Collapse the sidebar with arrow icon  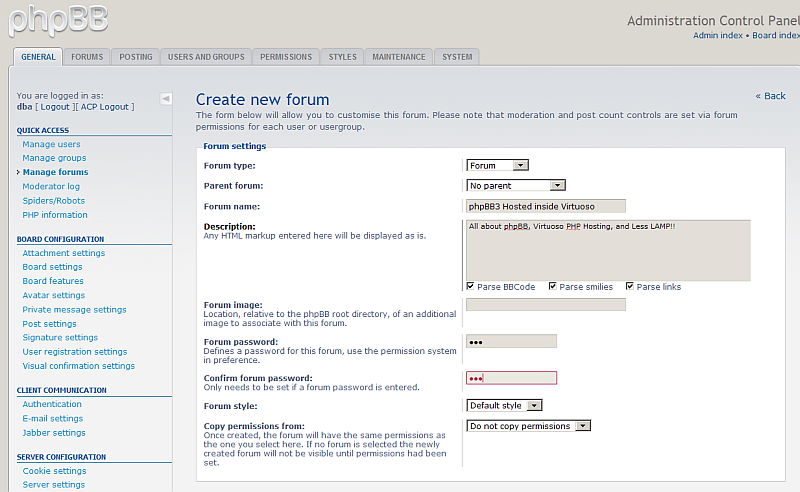tap(166, 98)
